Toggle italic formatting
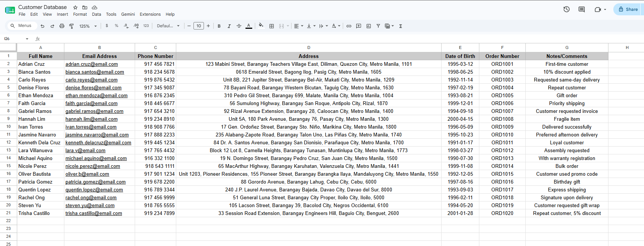The width and height of the screenshot is (644, 246). [x=229, y=26]
